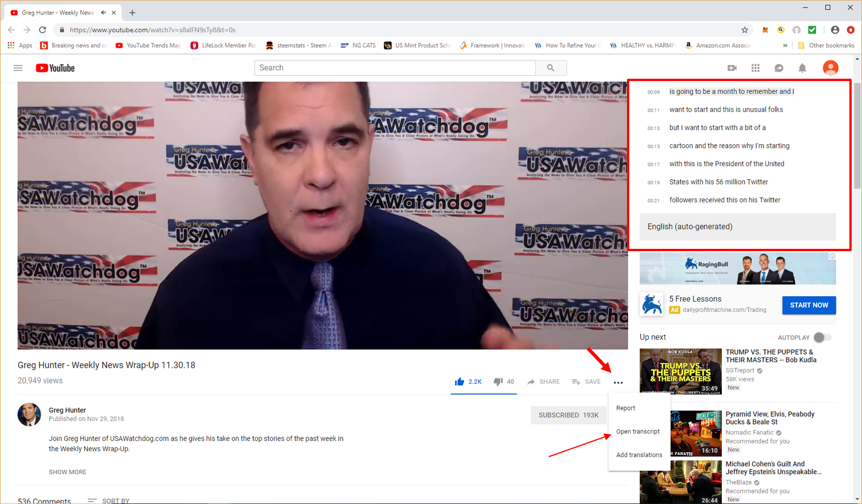Show more bookmarks with double chevron
Viewport: 862px width, 504px height.
point(785,45)
